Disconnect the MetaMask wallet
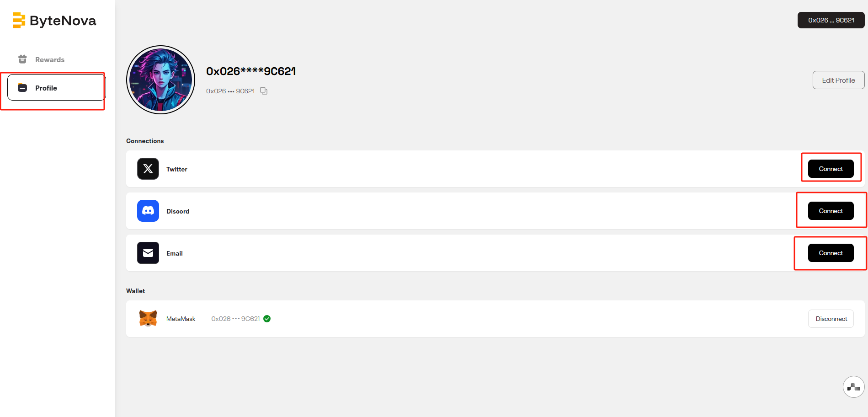Viewport: 868px width, 417px height. [831, 319]
